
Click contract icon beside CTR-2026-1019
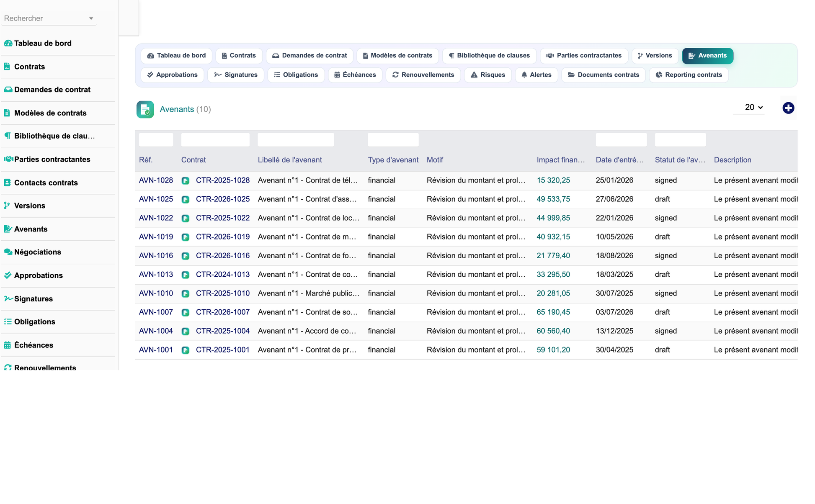pos(186,237)
